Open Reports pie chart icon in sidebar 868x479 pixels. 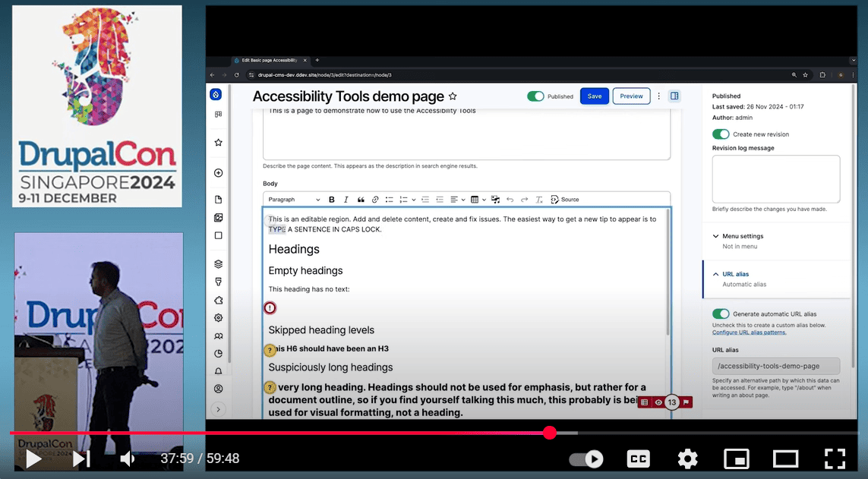[218, 354]
